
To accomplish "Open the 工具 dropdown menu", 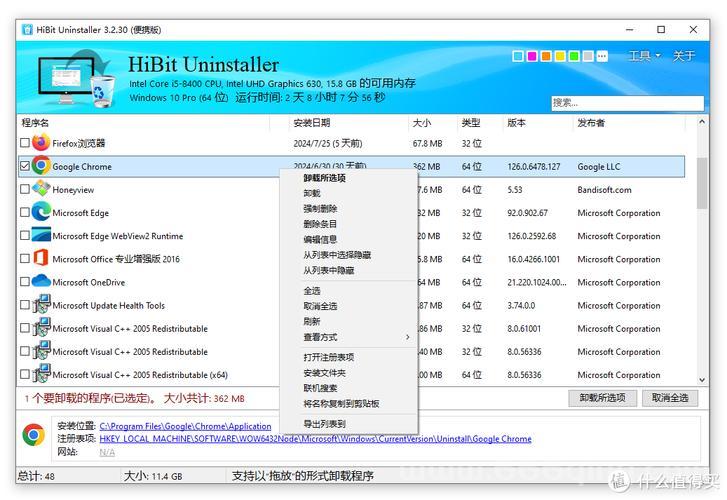I will [644, 56].
